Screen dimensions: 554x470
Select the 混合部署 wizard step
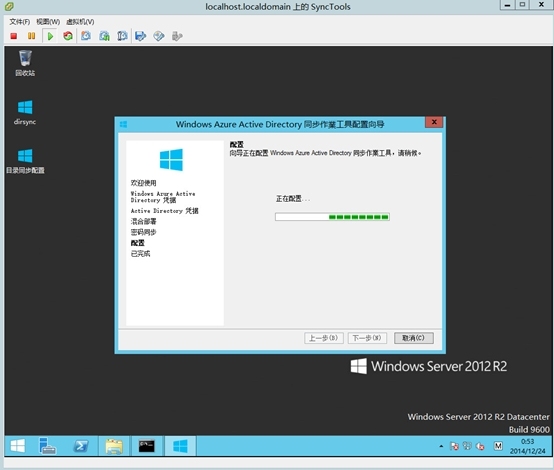click(x=143, y=222)
